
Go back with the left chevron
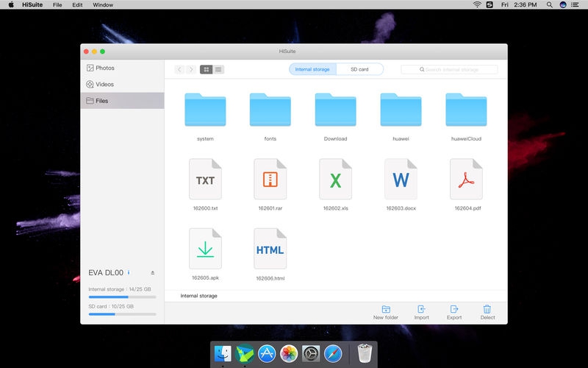[x=179, y=69]
